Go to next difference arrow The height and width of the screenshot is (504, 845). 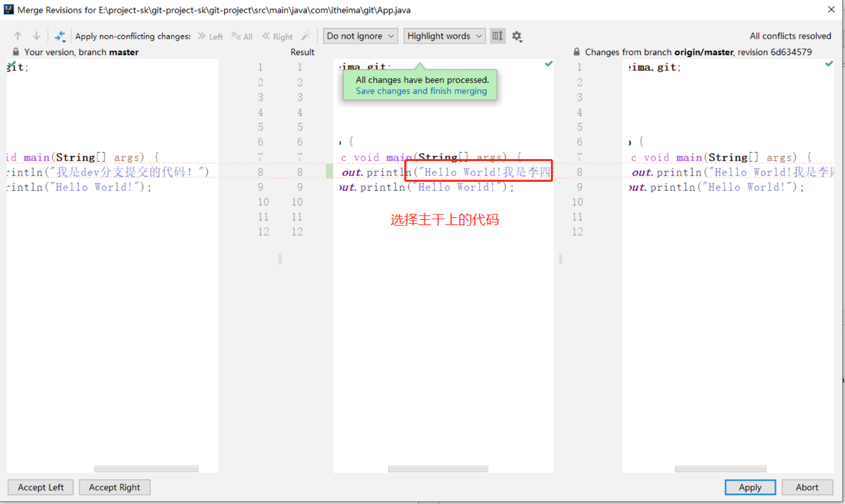[x=36, y=36]
